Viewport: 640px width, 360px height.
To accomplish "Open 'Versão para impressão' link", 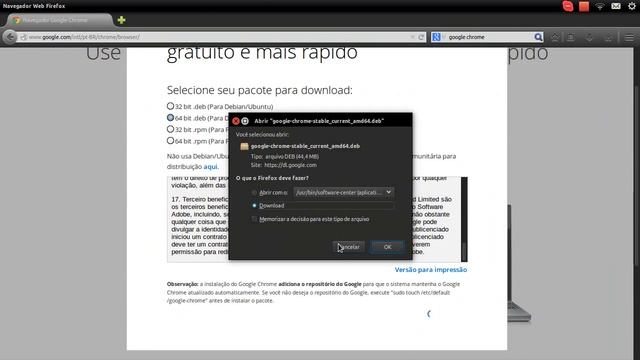I will (x=431, y=270).
